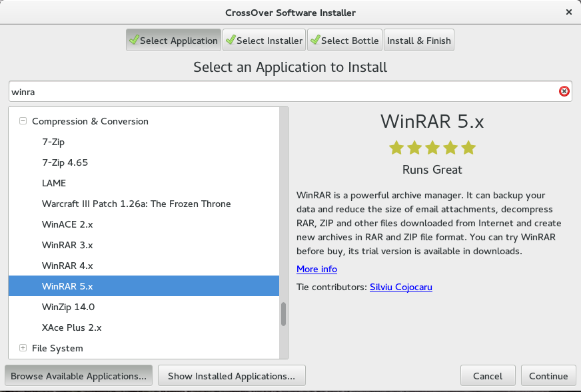
Task: Open Silviu Cojocaru contributor link
Action: (401, 288)
